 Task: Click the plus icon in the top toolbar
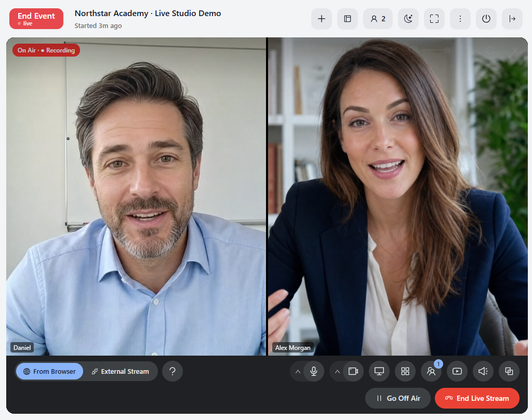pos(321,19)
